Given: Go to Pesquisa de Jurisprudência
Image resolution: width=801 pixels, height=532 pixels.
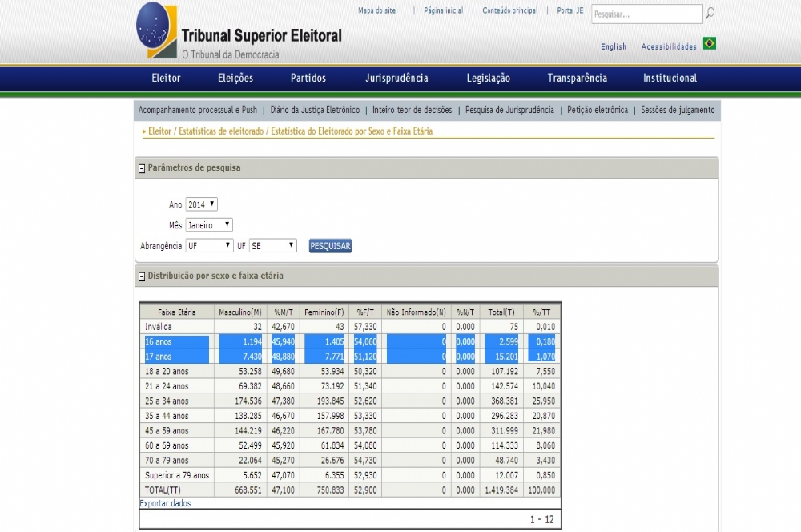Looking at the screenshot, I should pos(509,110).
